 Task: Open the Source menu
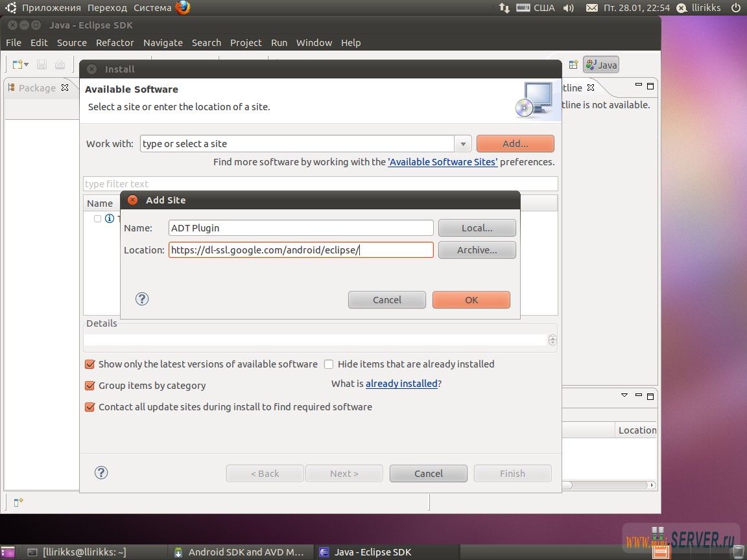(72, 43)
